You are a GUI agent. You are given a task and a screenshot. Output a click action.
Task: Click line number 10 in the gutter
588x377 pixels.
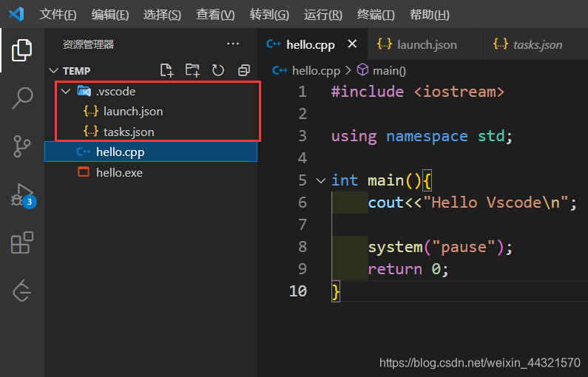298,291
